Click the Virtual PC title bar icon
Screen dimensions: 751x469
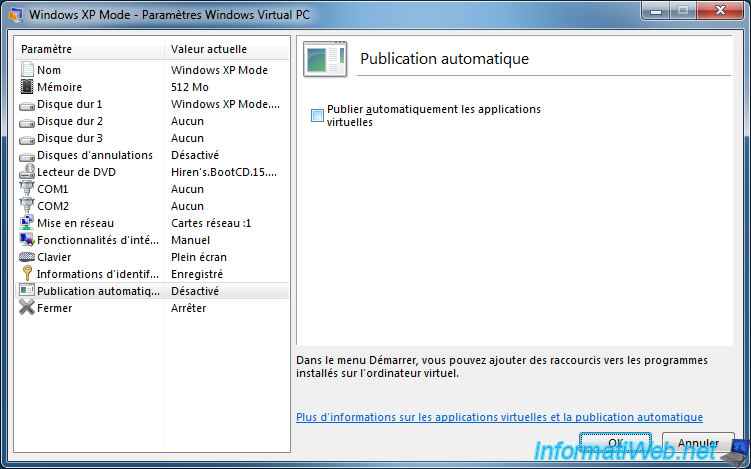pyautogui.click(x=16, y=14)
